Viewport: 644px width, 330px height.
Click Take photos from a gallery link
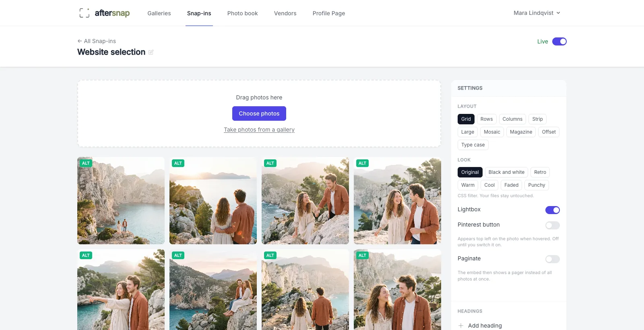[x=259, y=130]
